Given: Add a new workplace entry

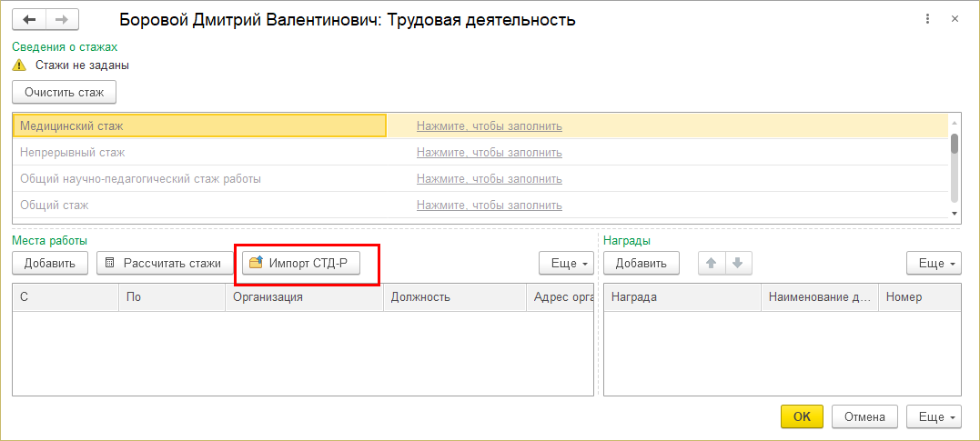Looking at the screenshot, I should [50, 264].
